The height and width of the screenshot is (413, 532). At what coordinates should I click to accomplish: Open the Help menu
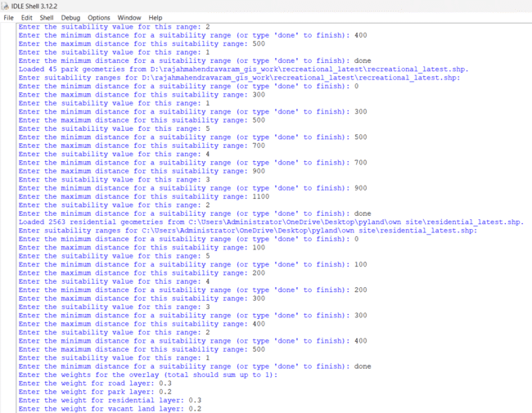click(x=155, y=17)
